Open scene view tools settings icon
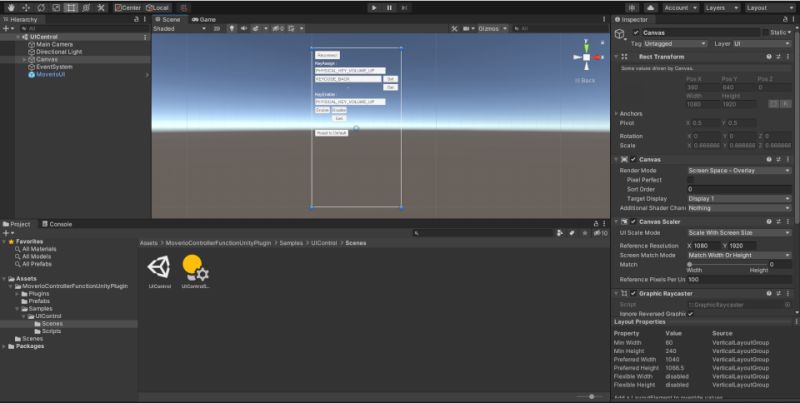 pos(454,29)
